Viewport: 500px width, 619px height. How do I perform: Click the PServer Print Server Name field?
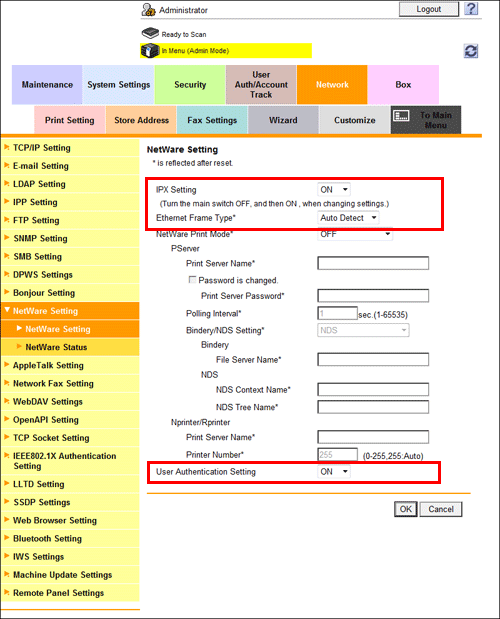coord(373,263)
